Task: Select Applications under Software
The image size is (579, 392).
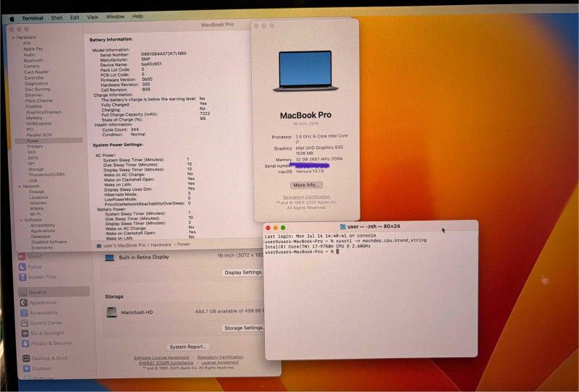Action: coord(43,231)
